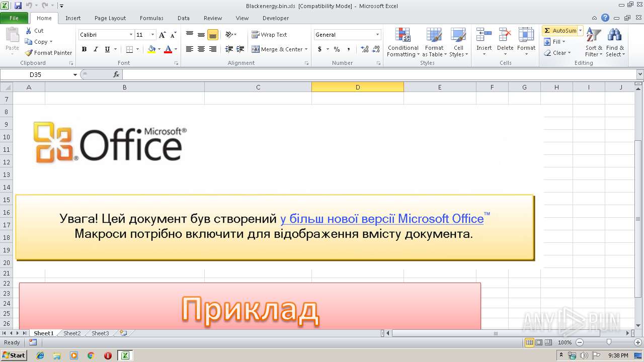This screenshot has width=644, height=362.
Task: Apply Comma Style
Action: (x=348, y=49)
